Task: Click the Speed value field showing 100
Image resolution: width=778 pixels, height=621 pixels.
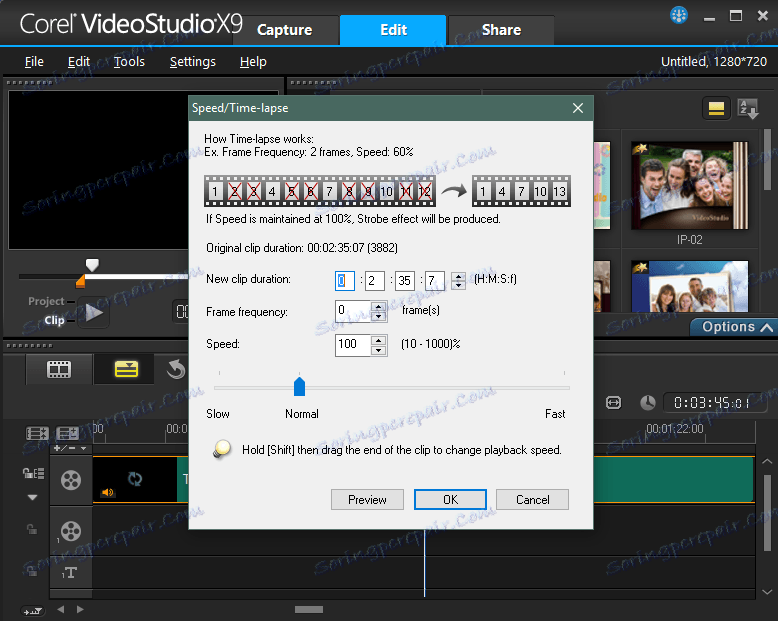Action: click(x=353, y=345)
